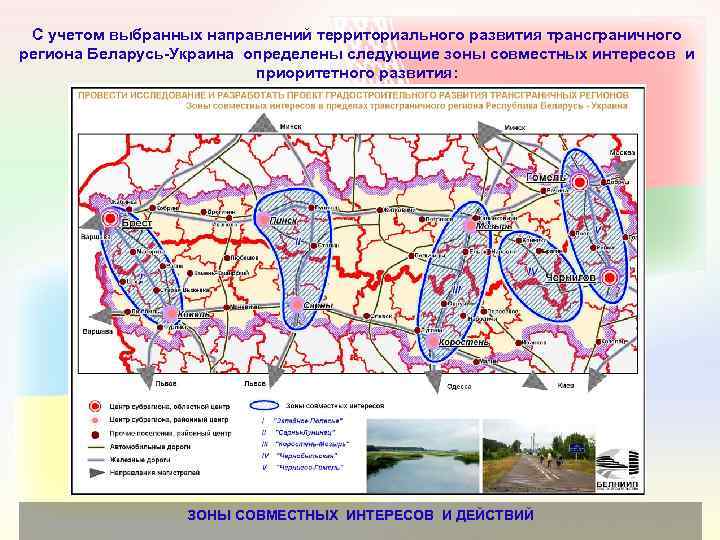
Task: Click the Сарны city label
Action: (x=318, y=305)
